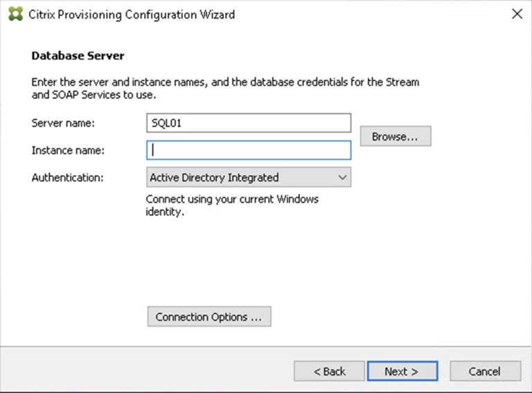Viewport: 532px width, 393px height.
Task: Open the Authentication dropdown
Action: (249, 177)
